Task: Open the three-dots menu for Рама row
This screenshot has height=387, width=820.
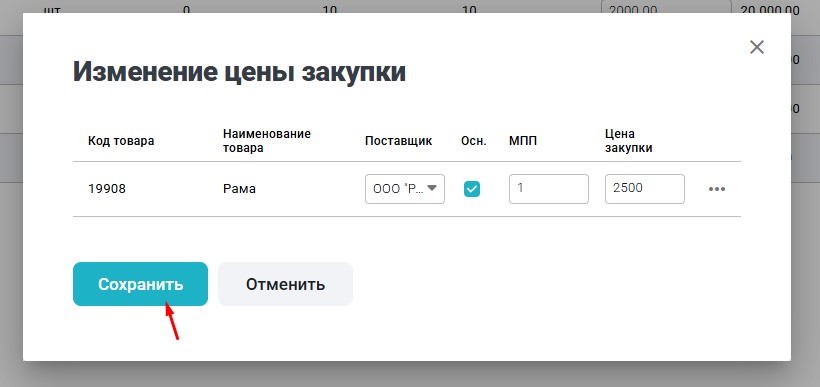Action: click(716, 189)
